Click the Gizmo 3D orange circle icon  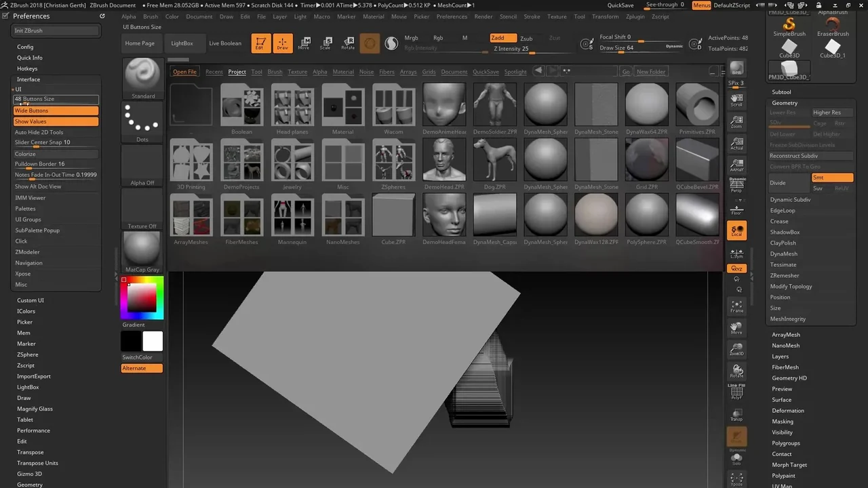(370, 43)
